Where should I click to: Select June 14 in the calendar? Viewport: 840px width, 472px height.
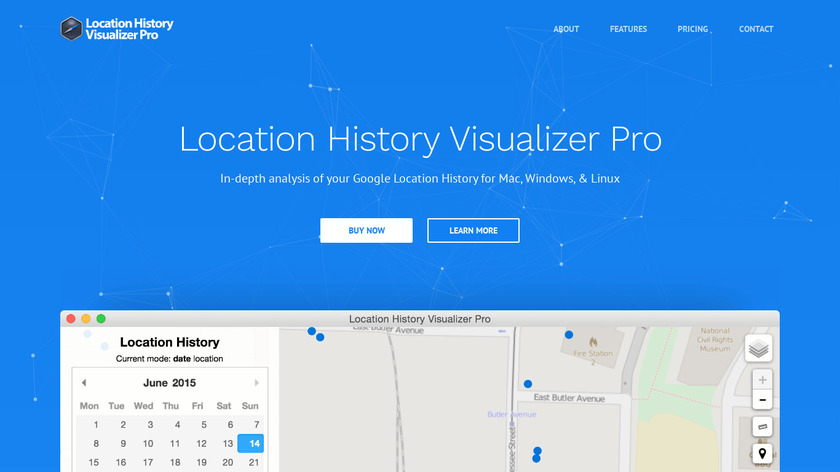(251, 444)
